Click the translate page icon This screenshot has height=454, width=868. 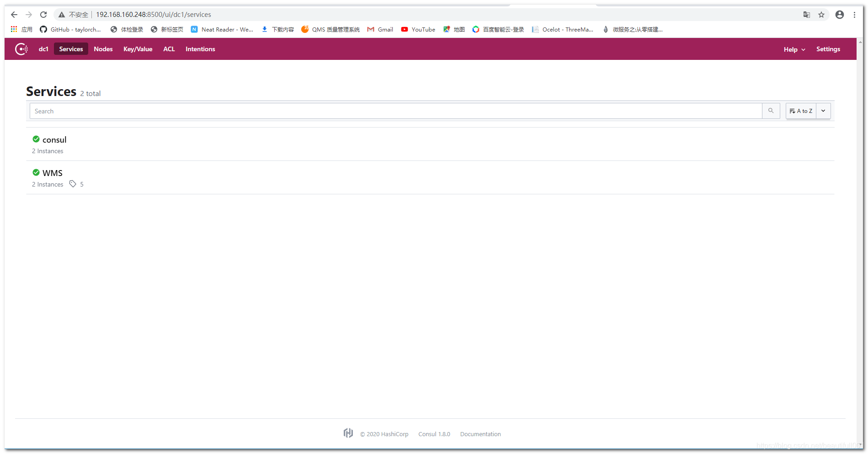(807, 15)
